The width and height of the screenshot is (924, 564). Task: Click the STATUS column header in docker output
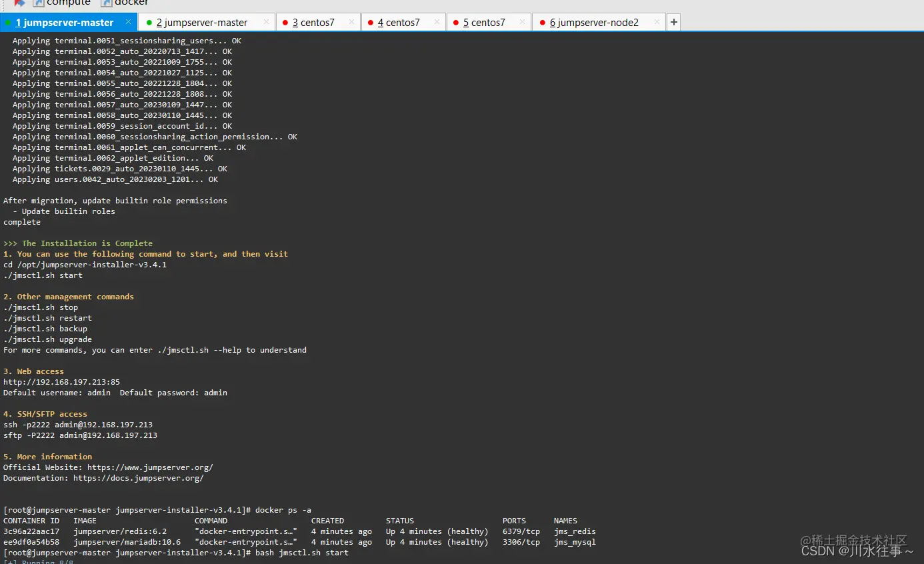pyautogui.click(x=400, y=521)
